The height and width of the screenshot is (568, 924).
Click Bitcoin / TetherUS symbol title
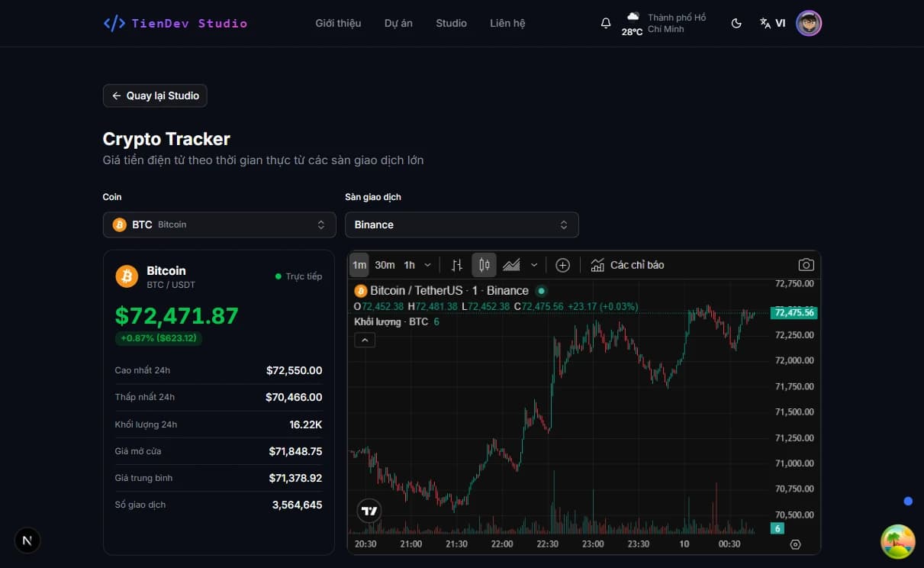449,291
